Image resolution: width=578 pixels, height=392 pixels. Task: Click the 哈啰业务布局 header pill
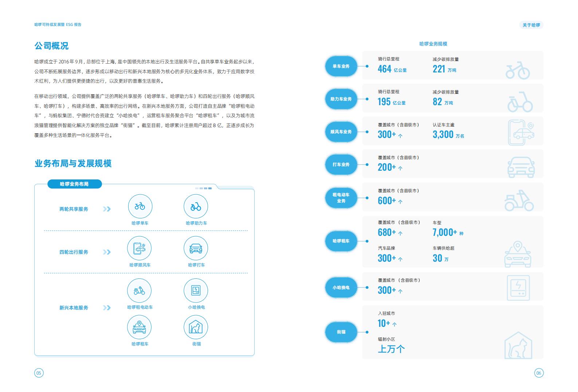(74, 184)
